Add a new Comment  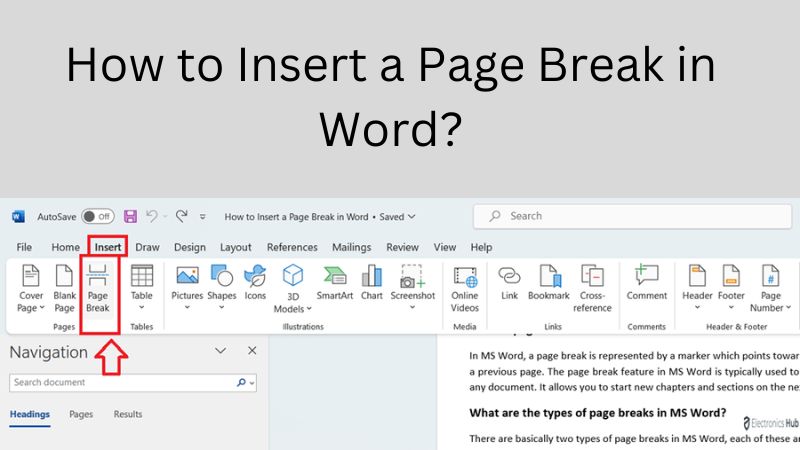(x=646, y=282)
